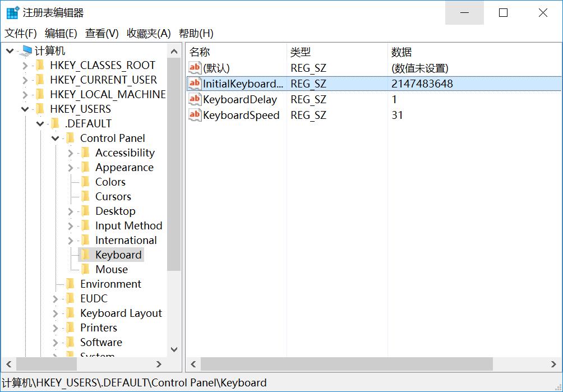The height and width of the screenshot is (392, 563).
Task: Expand the HKEY_CLASSES_ROOT key
Action: click(x=25, y=65)
